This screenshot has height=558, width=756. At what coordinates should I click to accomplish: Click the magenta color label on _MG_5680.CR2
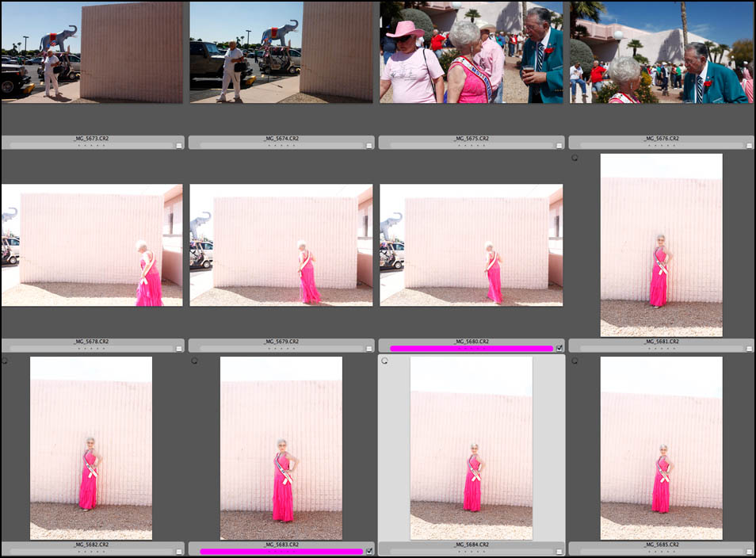pyautogui.click(x=471, y=348)
